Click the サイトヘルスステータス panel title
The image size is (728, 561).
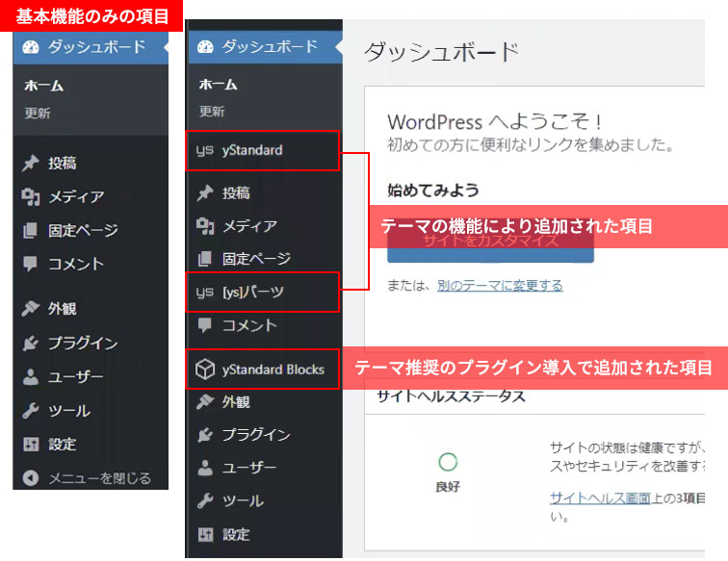coord(452,396)
